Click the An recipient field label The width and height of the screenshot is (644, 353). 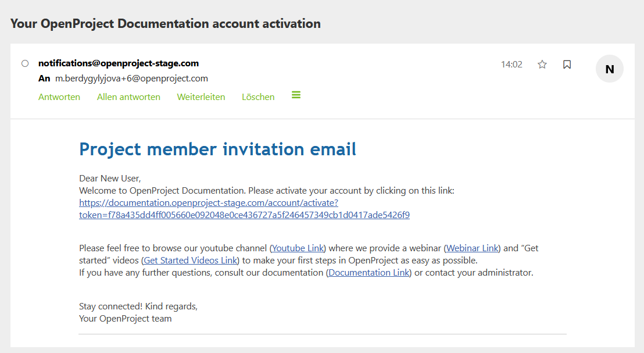44,78
